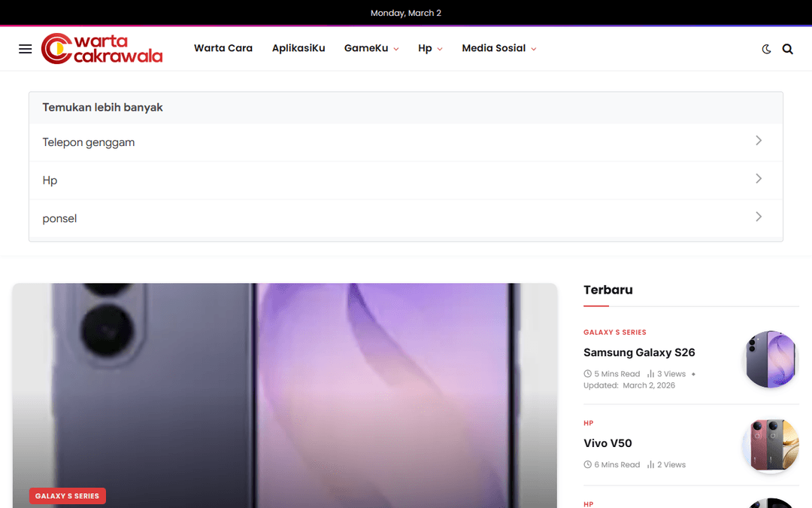Click Updated: March 2, 2026 text
812x508 pixels.
[x=629, y=385]
